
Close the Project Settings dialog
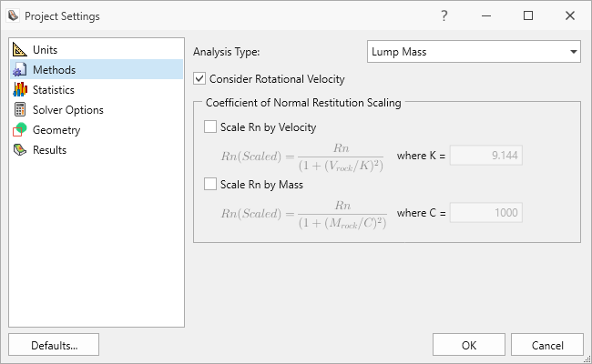point(570,15)
